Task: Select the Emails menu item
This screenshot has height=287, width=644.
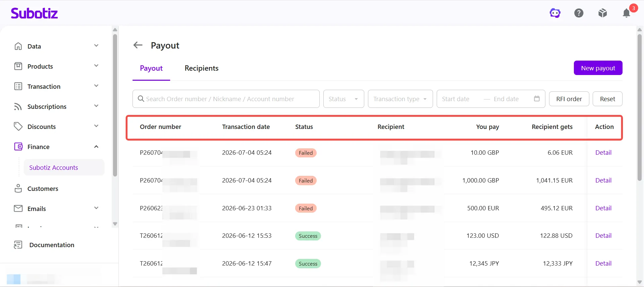Action: pyautogui.click(x=37, y=209)
